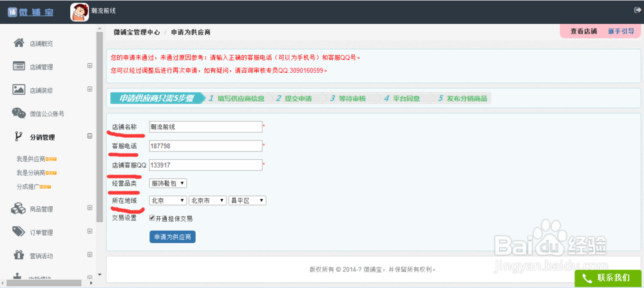Open 订单管理 menu item
This screenshot has width=644, height=288.
point(41,233)
